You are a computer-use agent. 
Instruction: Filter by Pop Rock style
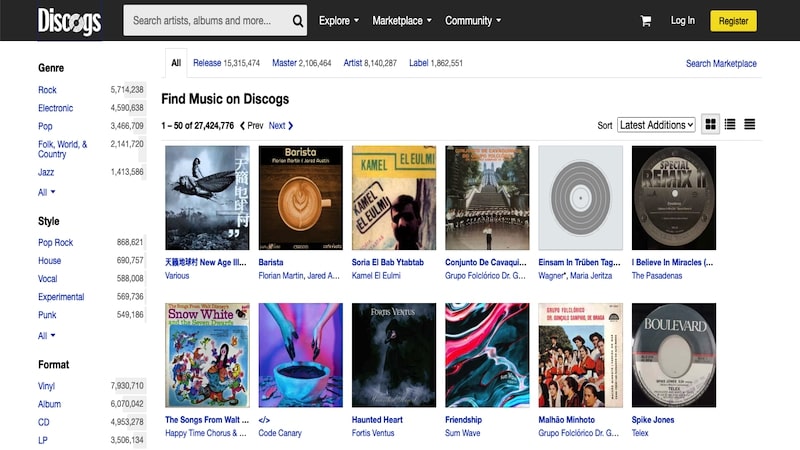click(x=56, y=242)
